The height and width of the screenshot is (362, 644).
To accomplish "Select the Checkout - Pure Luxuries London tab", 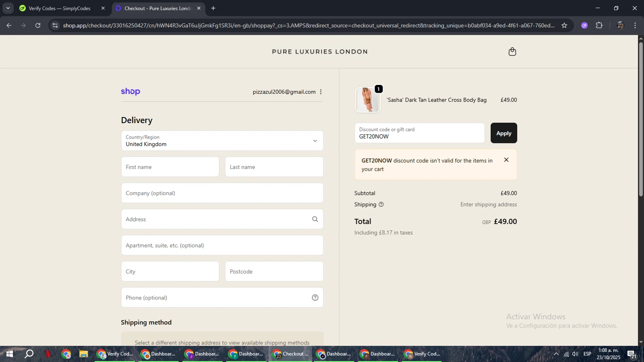I will click(158, 8).
